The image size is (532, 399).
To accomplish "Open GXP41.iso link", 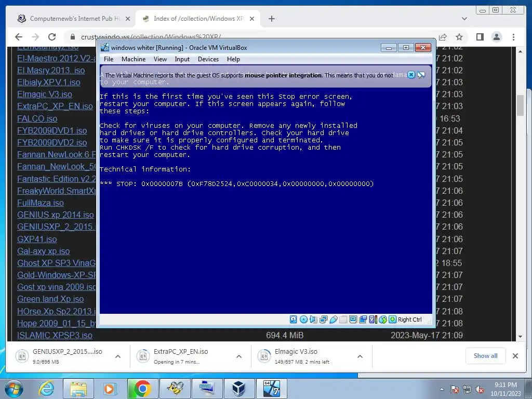I will coord(37,239).
